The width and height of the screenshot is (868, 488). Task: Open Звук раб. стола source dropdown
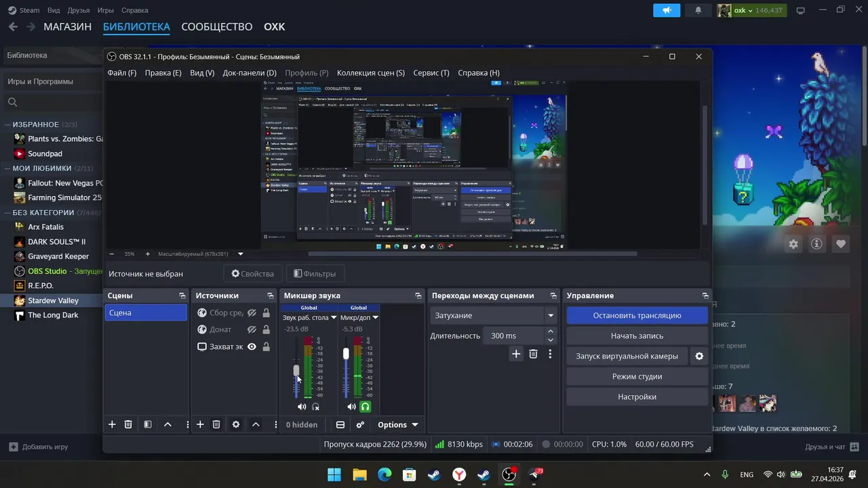click(x=333, y=317)
